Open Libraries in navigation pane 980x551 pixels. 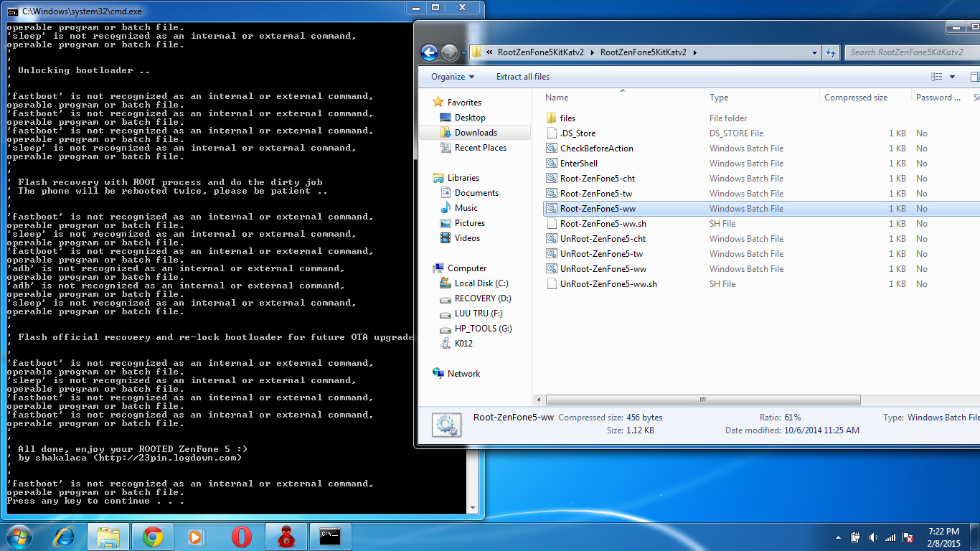click(463, 178)
